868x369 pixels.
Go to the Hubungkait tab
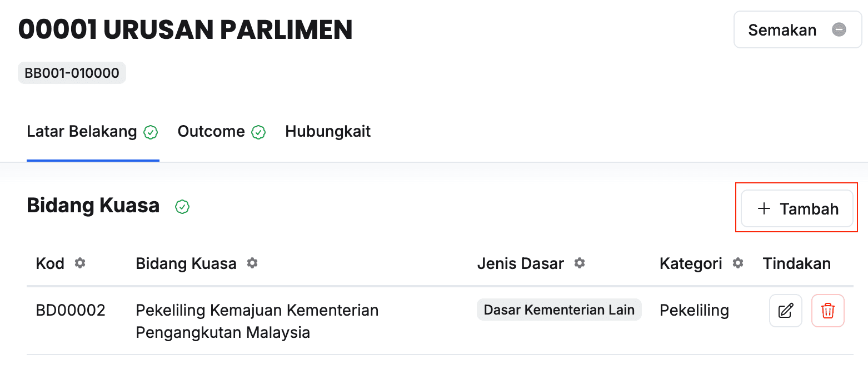[328, 132]
